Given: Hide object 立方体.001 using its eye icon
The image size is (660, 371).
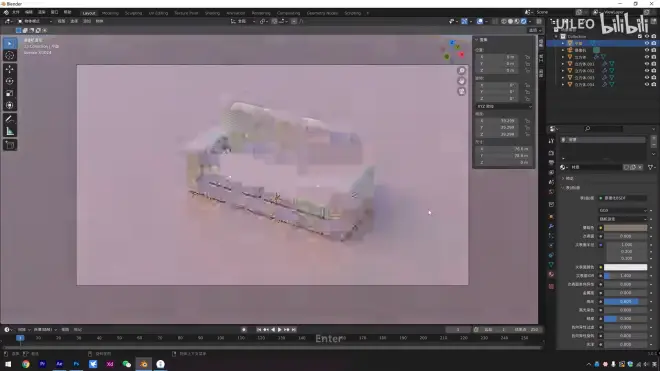Looking at the screenshot, I should [x=647, y=64].
